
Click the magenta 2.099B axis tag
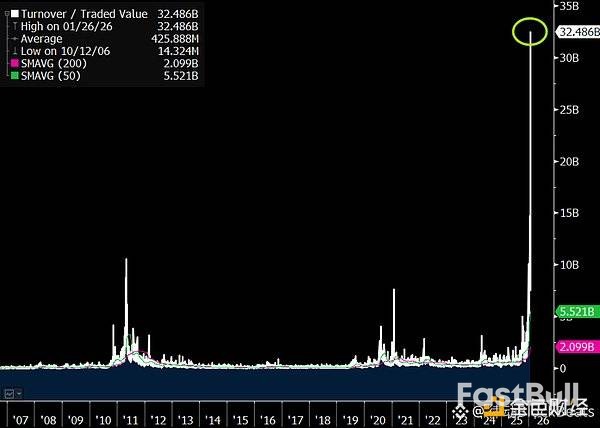pos(576,347)
